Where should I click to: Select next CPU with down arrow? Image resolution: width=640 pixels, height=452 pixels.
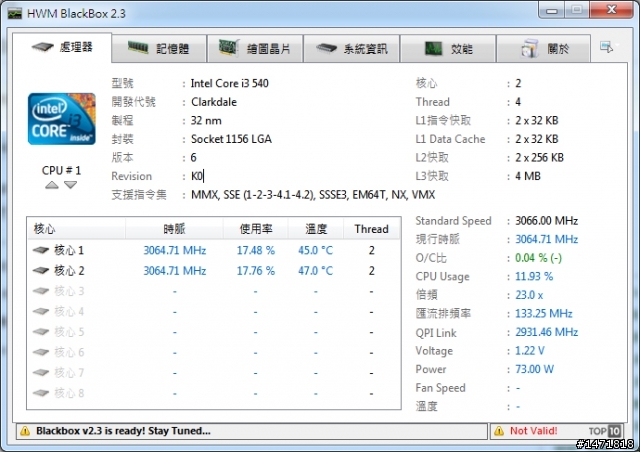pos(71,185)
